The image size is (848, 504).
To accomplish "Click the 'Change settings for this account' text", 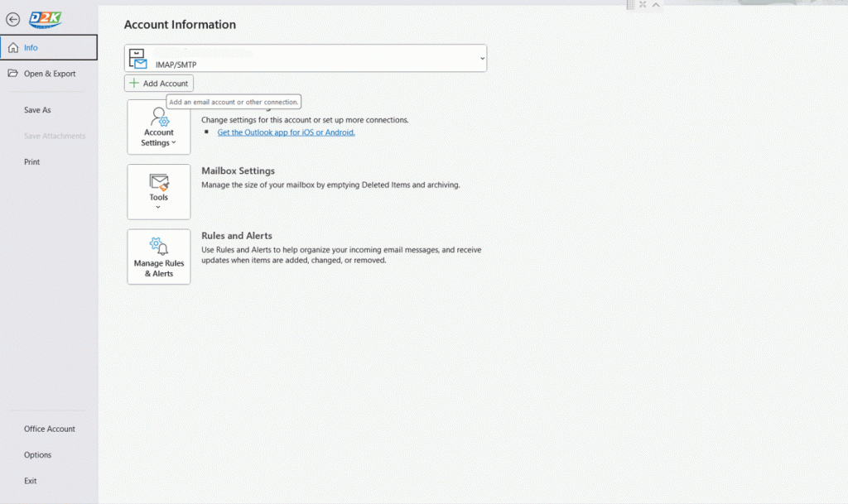I will (305, 120).
